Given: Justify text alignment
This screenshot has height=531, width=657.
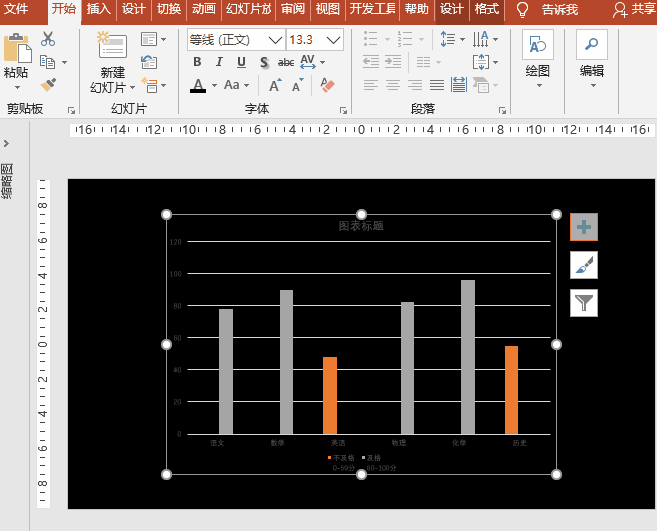Looking at the screenshot, I should point(437,85).
